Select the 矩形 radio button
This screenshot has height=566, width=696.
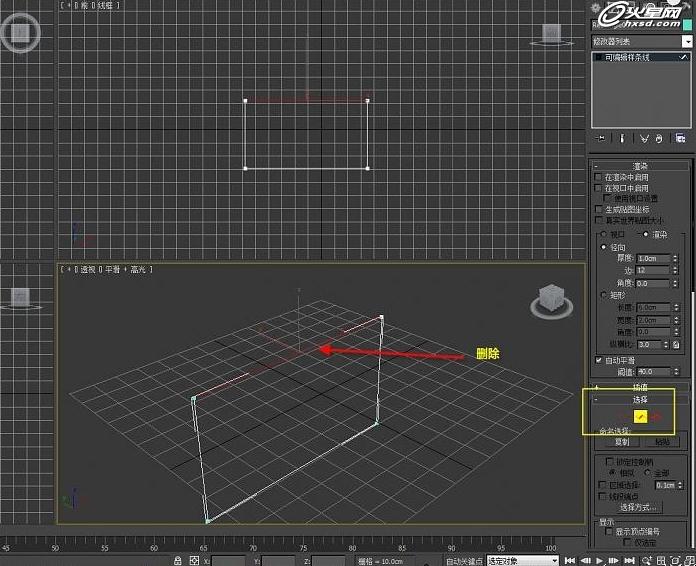click(603, 295)
